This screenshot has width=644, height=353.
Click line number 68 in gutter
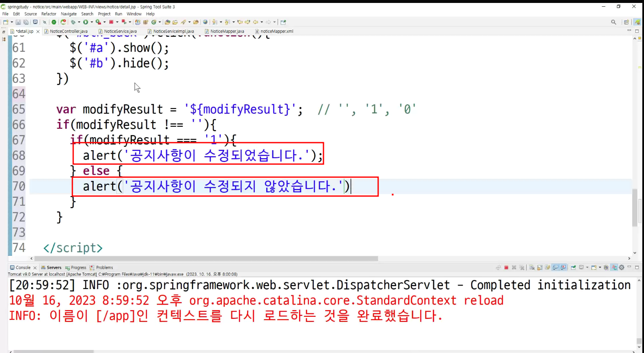coord(19,156)
